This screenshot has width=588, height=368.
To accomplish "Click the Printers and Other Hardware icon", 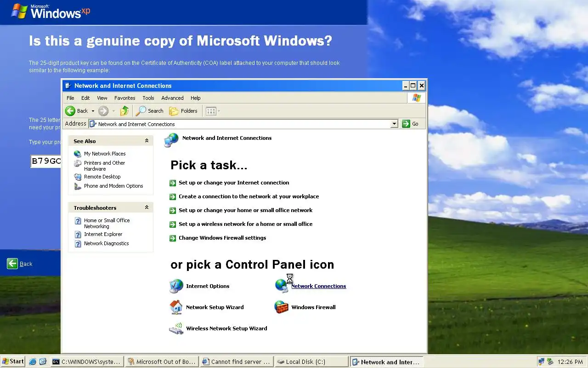I will [78, 163].
